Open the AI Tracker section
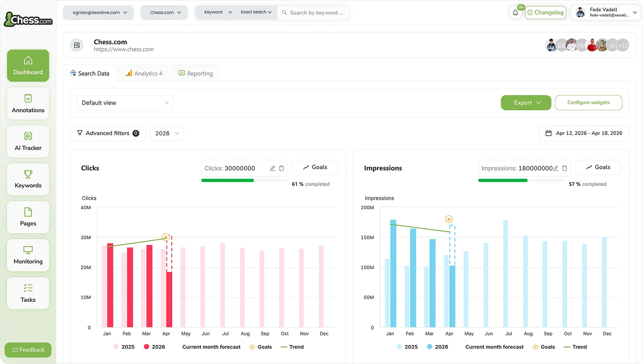Screen dimensions: 643x364 28,141
